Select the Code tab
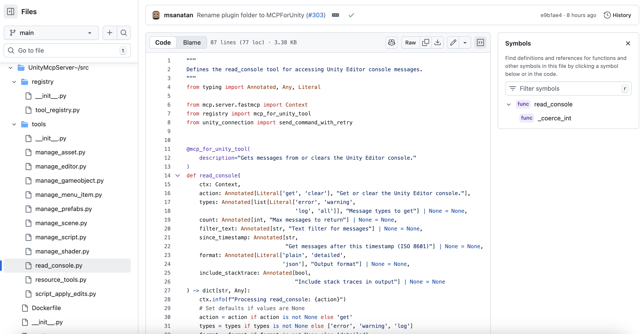The width and height of the screenshot is (644, 334). click(x=163, y=42)
